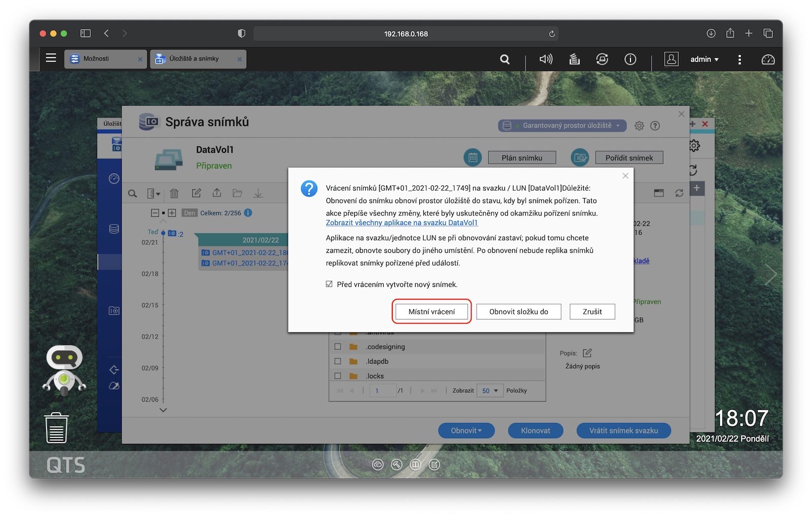Select the GMT+01_2021-02-22_17 snapshot entry
This screenshot has height=517, width=812.
coord(245,263)
